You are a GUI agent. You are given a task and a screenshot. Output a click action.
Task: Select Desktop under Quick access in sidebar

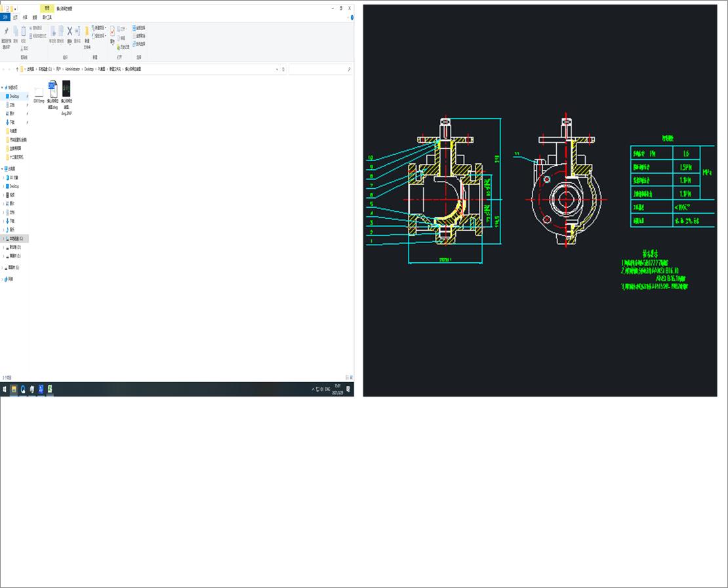click(x=14, y=96)
